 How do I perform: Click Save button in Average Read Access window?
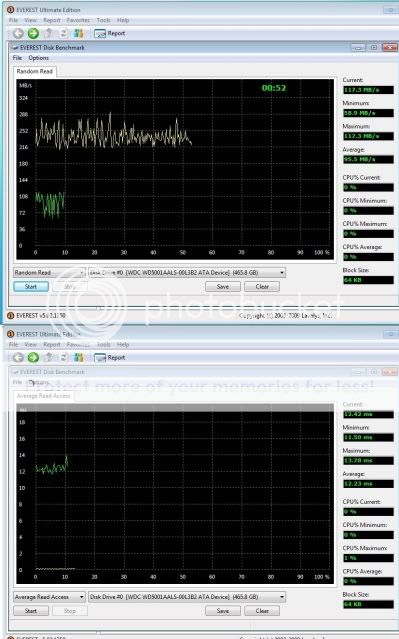[x=223, y=611]
